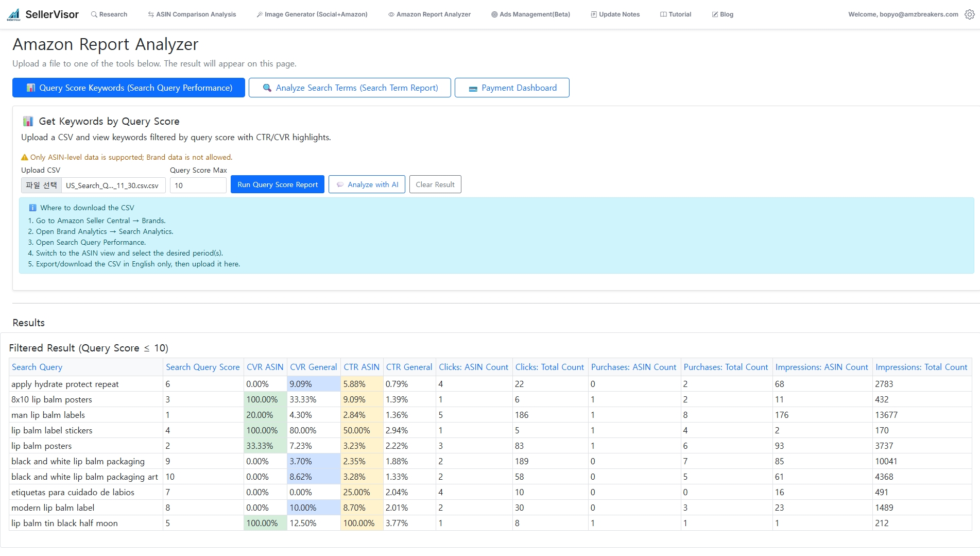Viewport: 980px width, 556px height.
Task: Click the bar chart icon beside Get Keywords heading
Action: tap(28, 121)
